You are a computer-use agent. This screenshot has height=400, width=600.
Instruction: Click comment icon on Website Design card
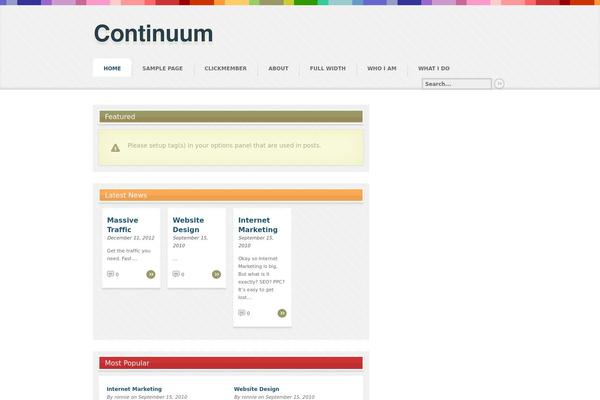(x=176, y=274)
